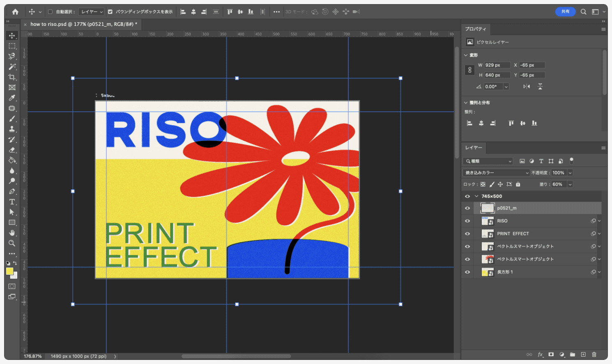The height and width of the screenshot is (364, 612).
Task: Open the blend mode 焼き込みカラー dropdown
Action: coord(496,173)
